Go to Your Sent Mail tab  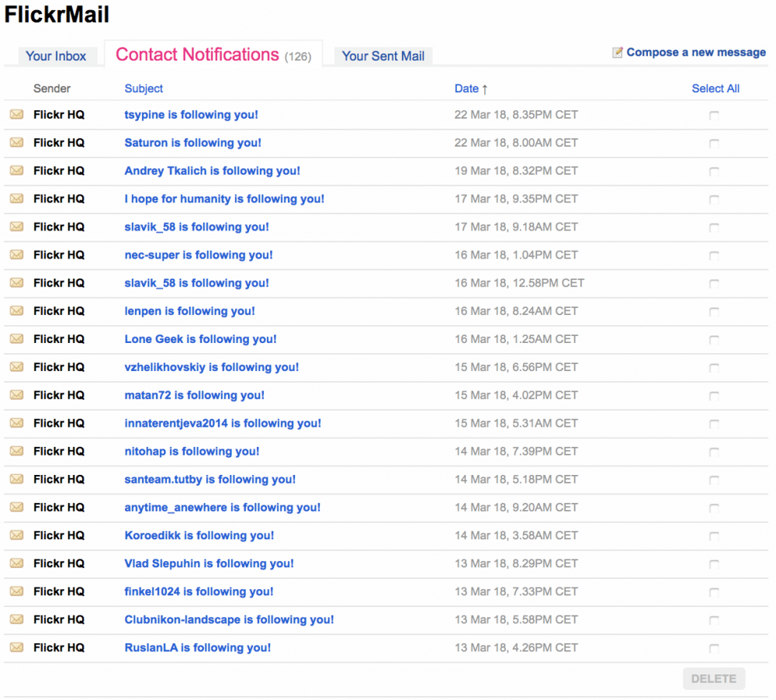[383, 56]
